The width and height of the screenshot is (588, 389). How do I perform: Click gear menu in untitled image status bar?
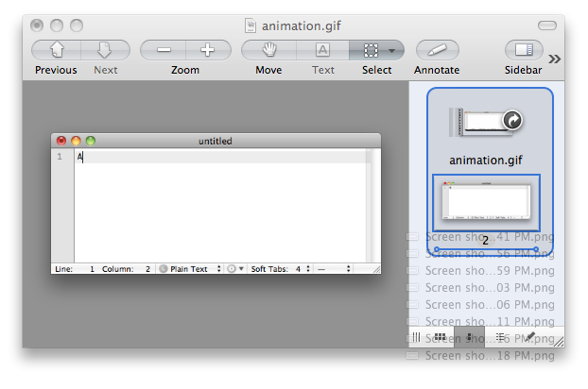(235, 269)
